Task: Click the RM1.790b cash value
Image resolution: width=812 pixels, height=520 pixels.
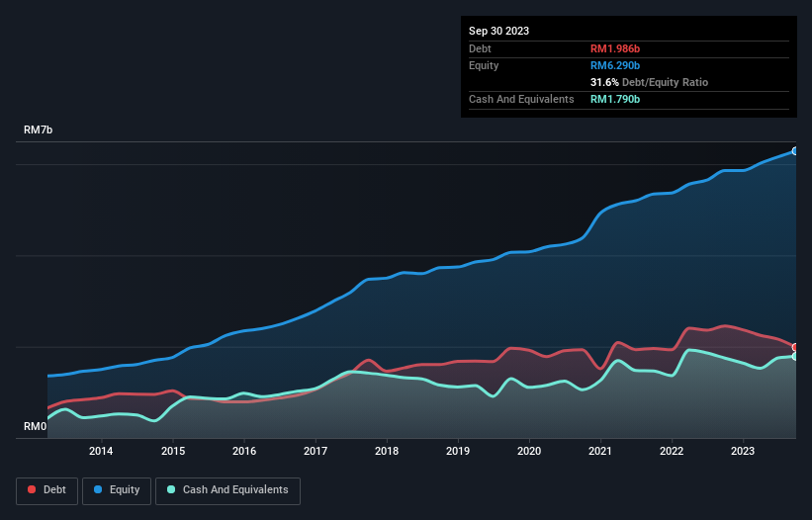Action: pyautogui.click(x=615, y=99)
